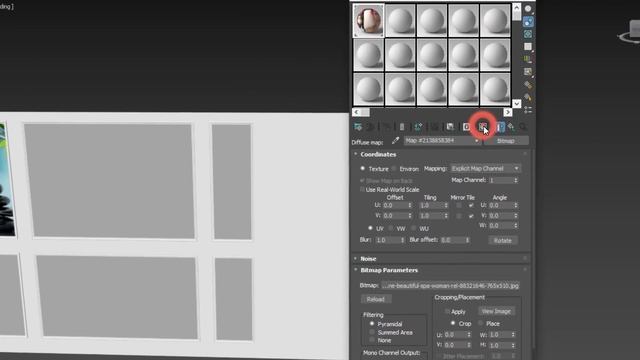This screenshot has height=360, width=640.
Task: Collapse the Coordinates rollout
Action: pyautogui.click(x=356, y=154)
